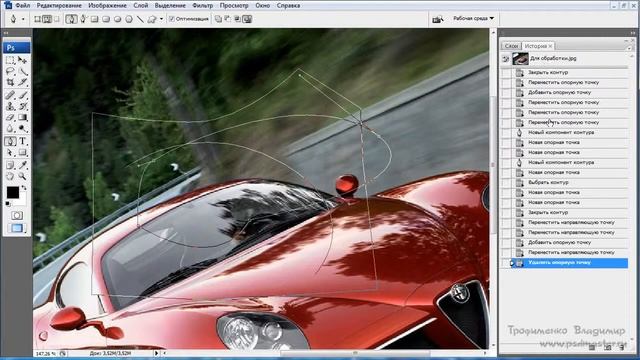Select history state Удалить опорную точку

565,262
